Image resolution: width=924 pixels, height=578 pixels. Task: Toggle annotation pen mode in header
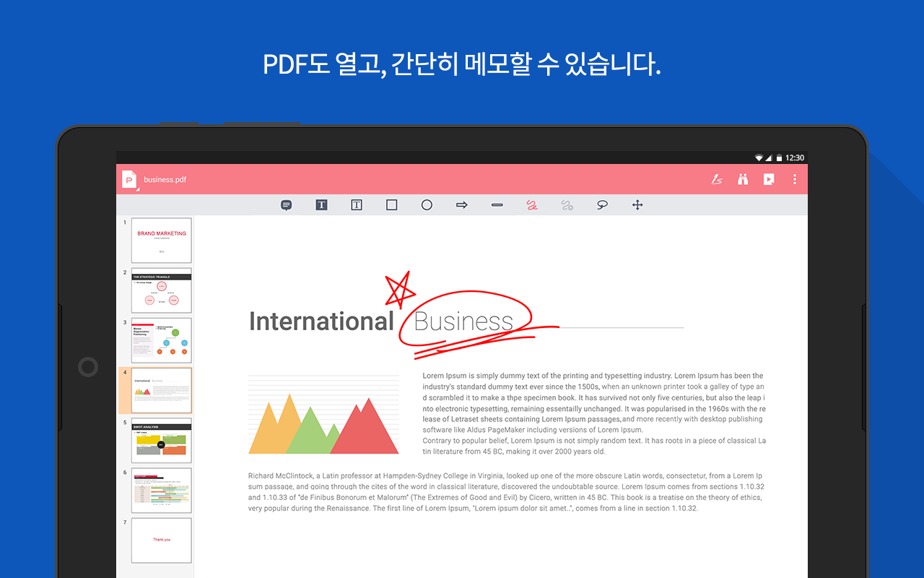tap(717, 179)
